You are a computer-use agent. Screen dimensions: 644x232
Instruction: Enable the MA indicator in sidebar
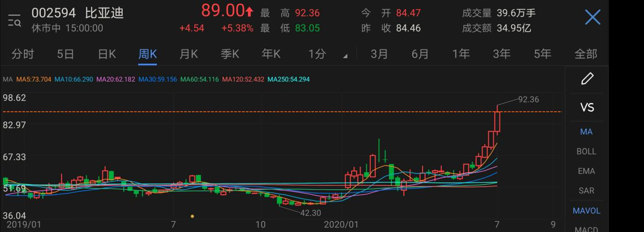(586, 132)
